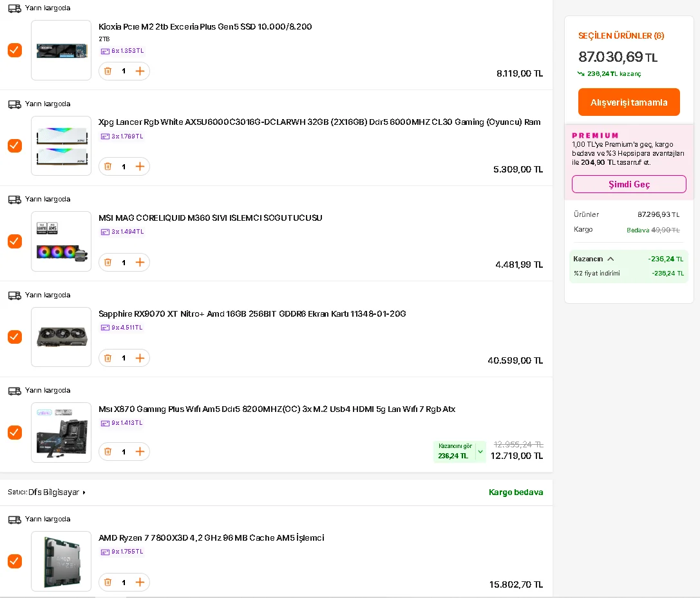
Task: View the Msi X870 motherboard product image
Action: (61, 433)
